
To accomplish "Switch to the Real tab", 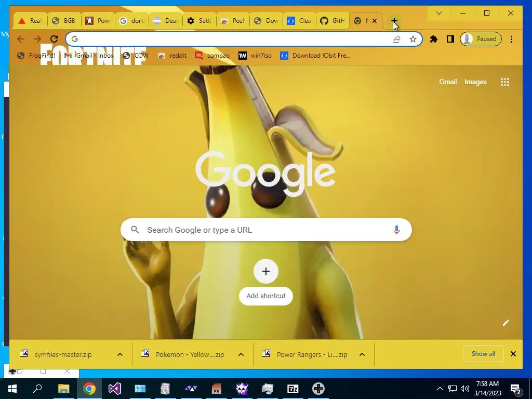I will pos(31,21).
